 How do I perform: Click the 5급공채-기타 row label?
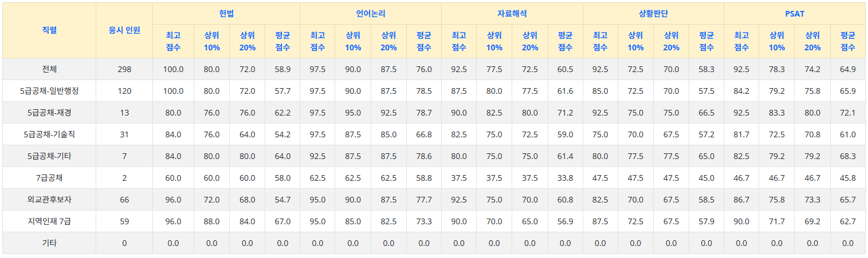[49, 156]
